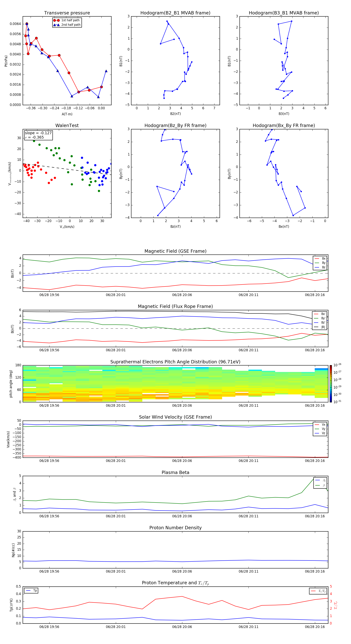The height and width of the screenshot is (644, 351).
Task: Click the Suprathermal Electrons Pitch Angle title
Action: 175,362
